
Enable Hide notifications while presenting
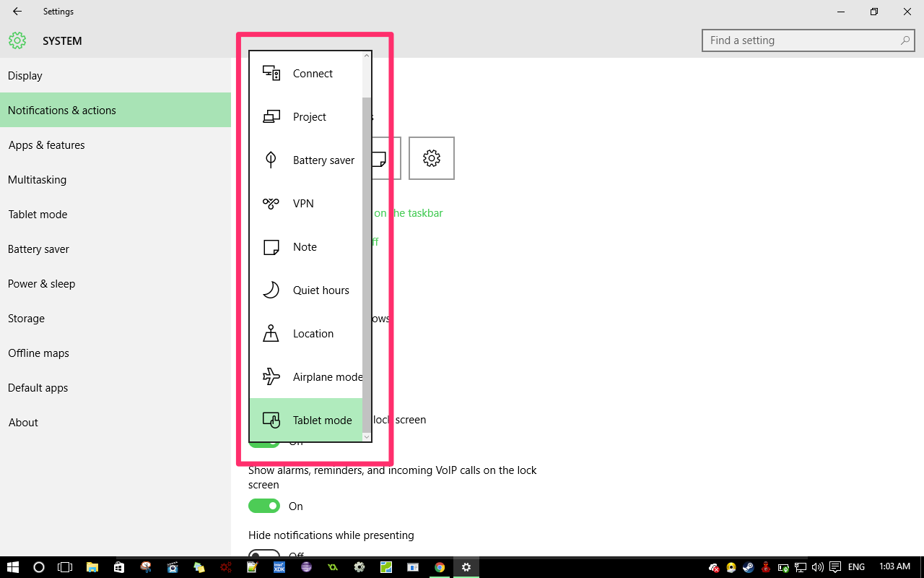[x=264, y=555]
